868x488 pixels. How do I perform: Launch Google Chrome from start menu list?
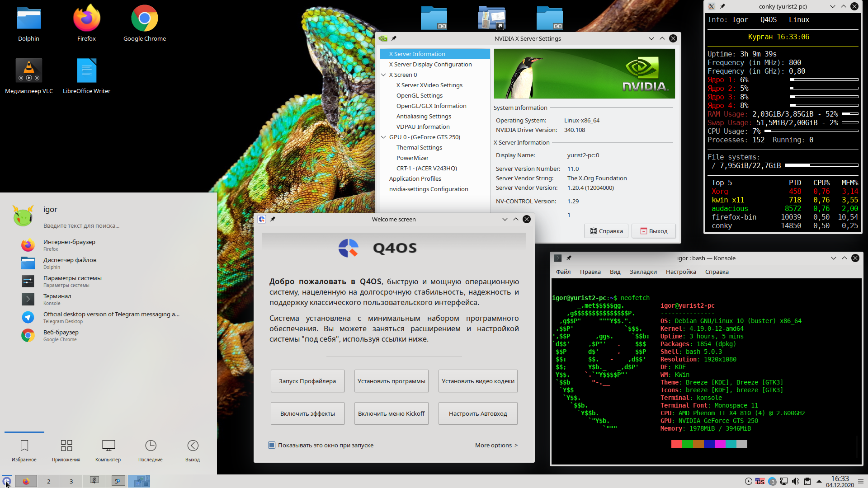pos(108,335)
